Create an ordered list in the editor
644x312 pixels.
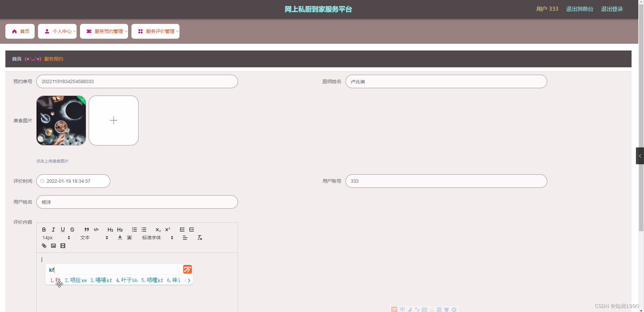point(134,230)
